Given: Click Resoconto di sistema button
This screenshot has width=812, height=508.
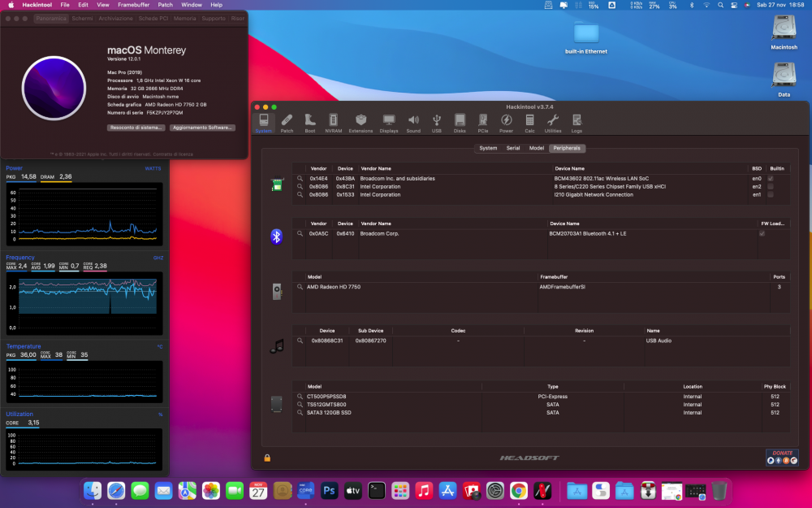Looking at the screenshot, I should pyautogui.click(x=136, y=128).
